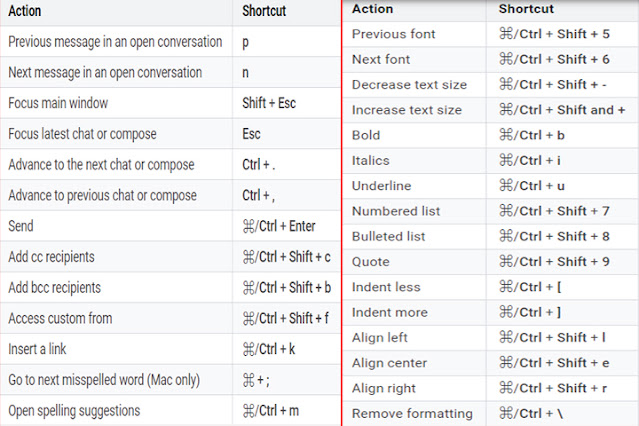
Task: Select the 'Bold' formatting row
Action: pyautogui.click(x=490, y=135)
